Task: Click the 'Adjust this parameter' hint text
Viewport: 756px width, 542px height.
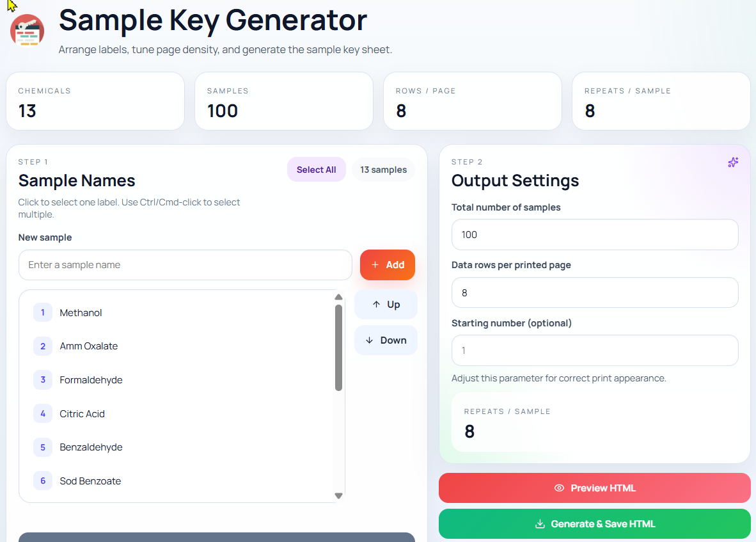Action: pyautogui.click(x=559, y=378)
